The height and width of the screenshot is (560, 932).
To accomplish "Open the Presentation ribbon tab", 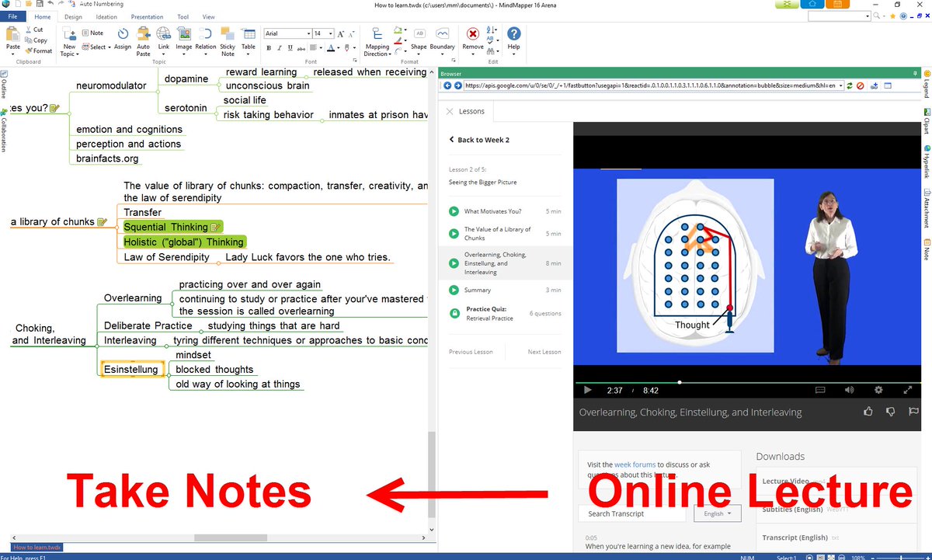I will (x=147, y=16).
